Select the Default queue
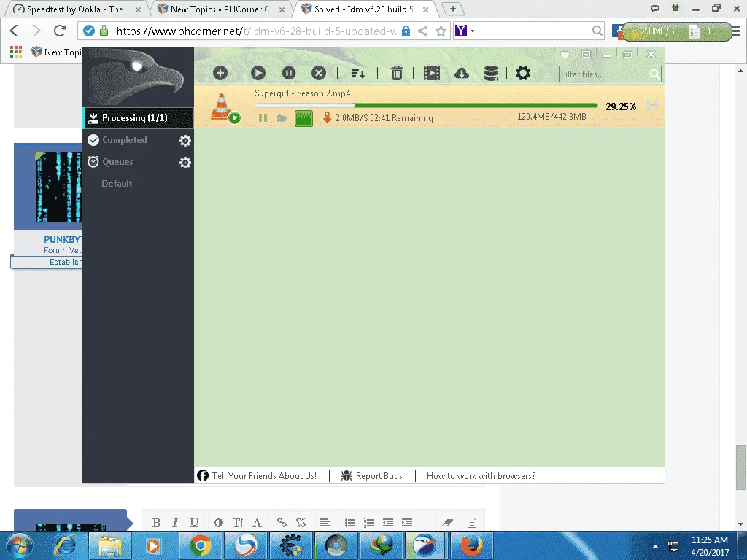 117,183
